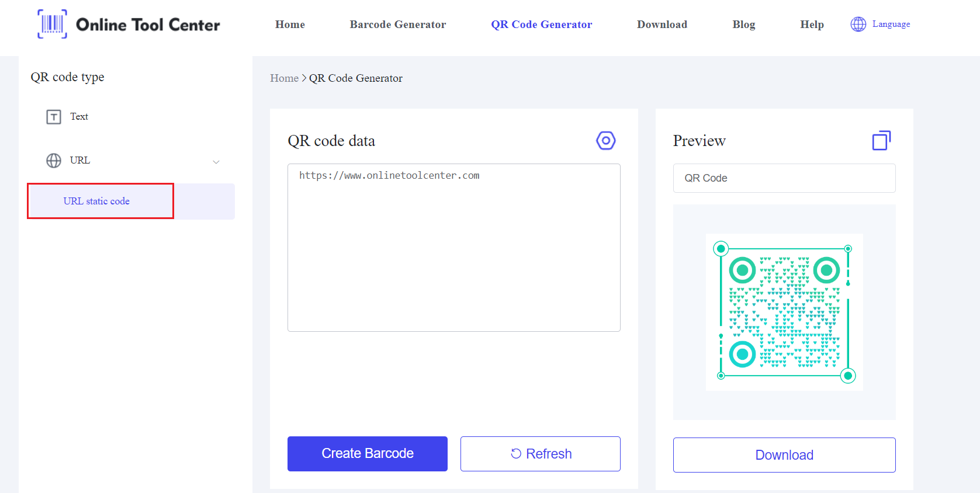Click the QR Code name field

point(784,178)
